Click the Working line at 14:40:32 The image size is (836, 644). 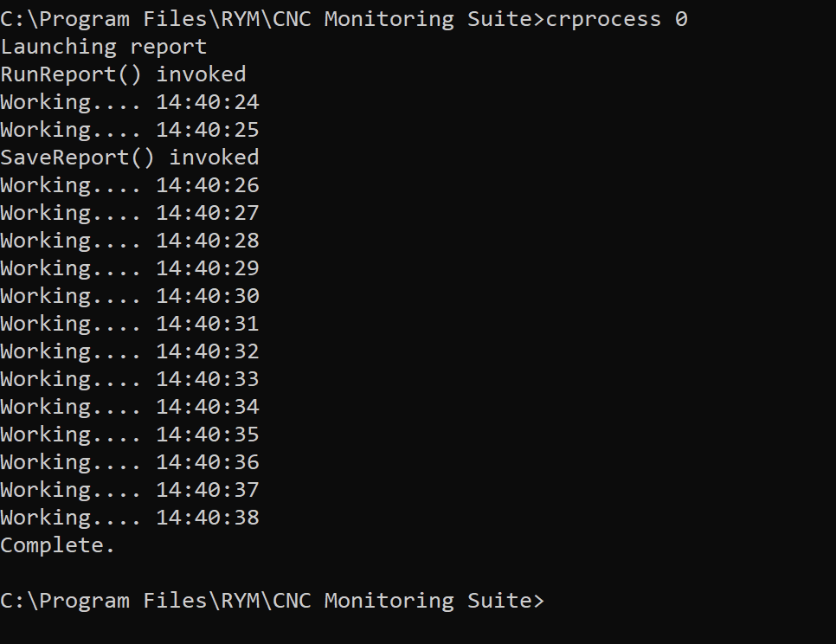coord(130,351)
